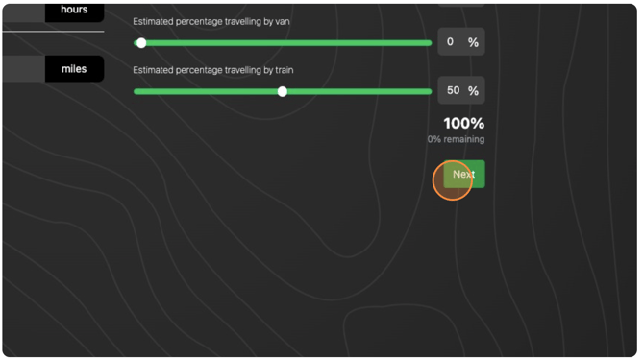Grab the van percentage slider handle

tap(141, 42)
